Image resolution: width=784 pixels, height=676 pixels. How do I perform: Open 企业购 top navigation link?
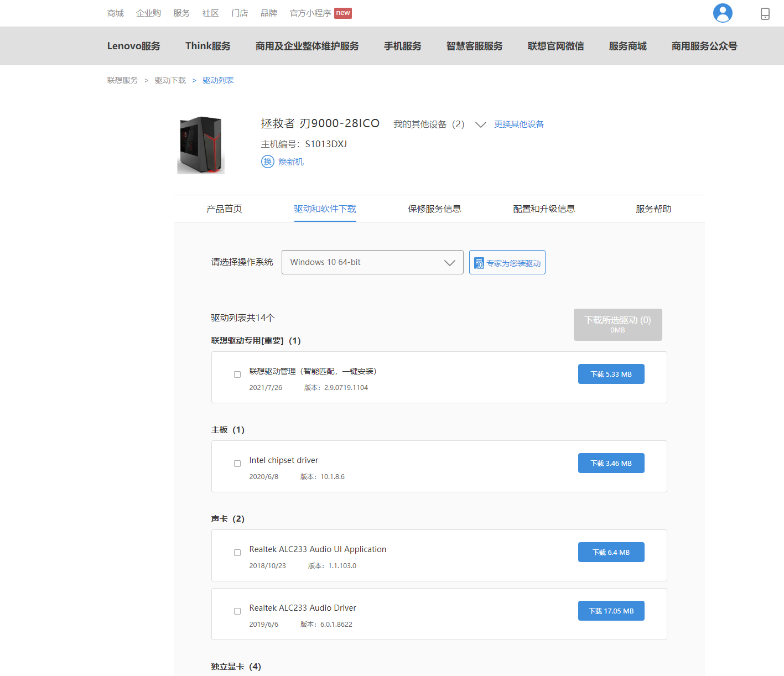(148, 13)
